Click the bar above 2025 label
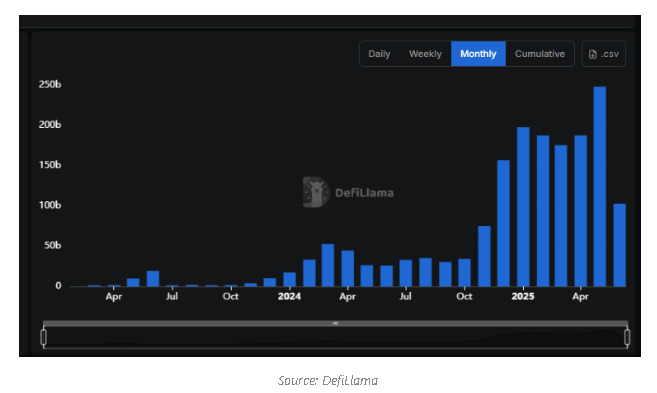This screenshot has height=393, width=657. pos(523,207)
